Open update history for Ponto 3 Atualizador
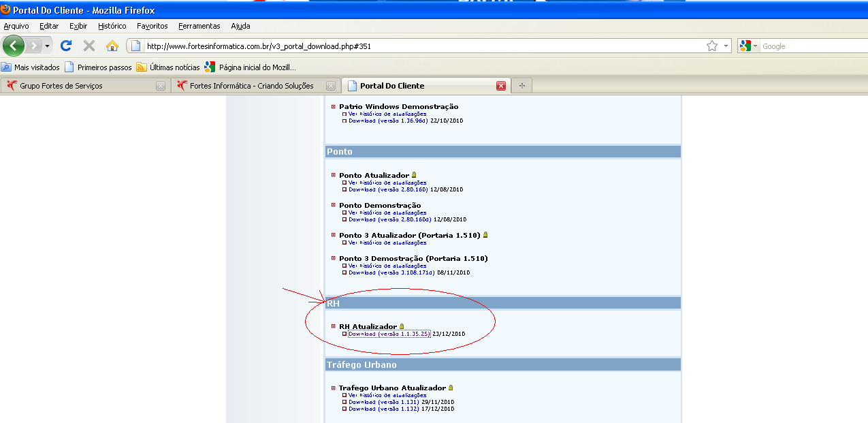 point(387,242)
